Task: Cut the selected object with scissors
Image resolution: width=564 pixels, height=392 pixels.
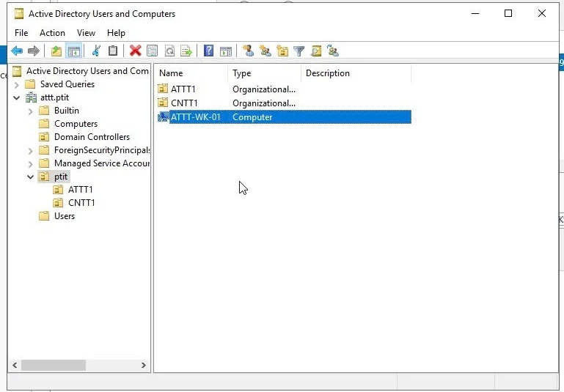Action: point(96,51)
